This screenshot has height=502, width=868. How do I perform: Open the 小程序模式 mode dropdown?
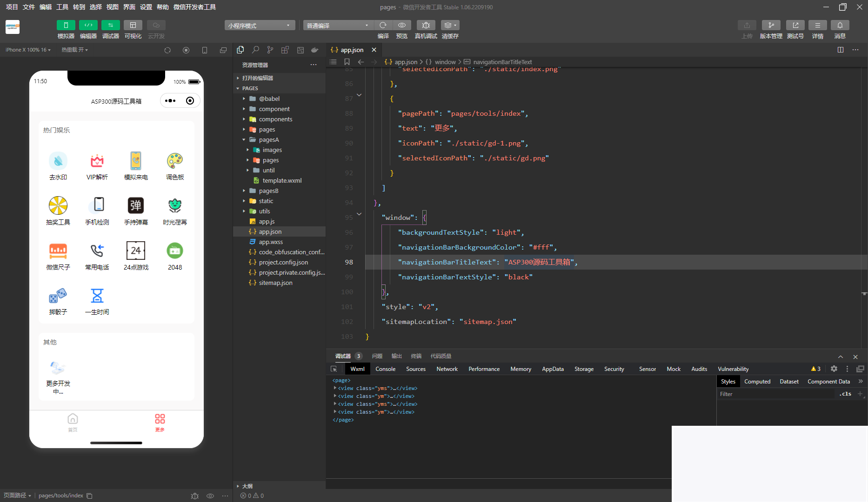click(260, 26)
